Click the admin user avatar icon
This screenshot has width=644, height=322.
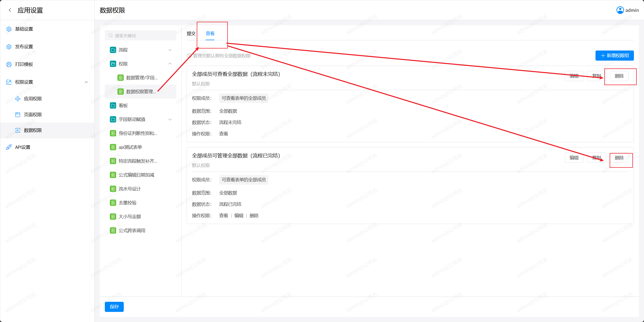pyautogui.click(x=620, y=10)
